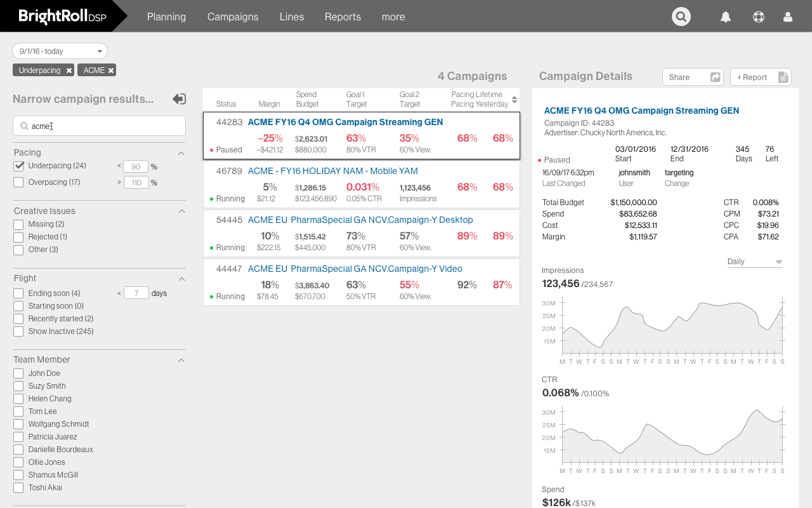Check the Show Inactive checkbox
812x508 pixels.
(x=18, y=331)
